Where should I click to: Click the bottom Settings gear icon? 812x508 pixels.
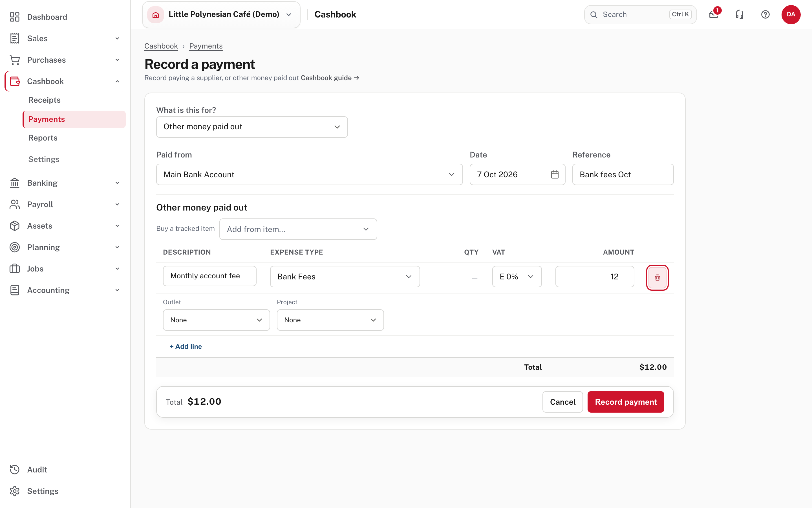(x=14, y=491)
